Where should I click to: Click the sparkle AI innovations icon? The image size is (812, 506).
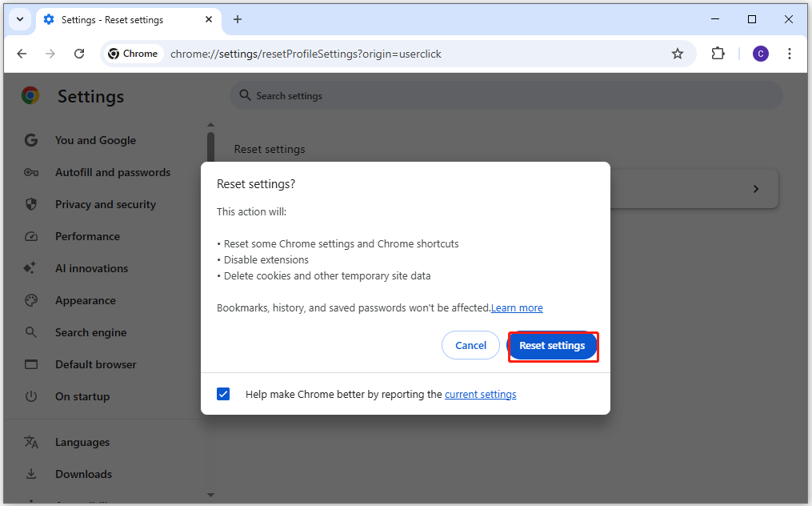click(30, 268)
